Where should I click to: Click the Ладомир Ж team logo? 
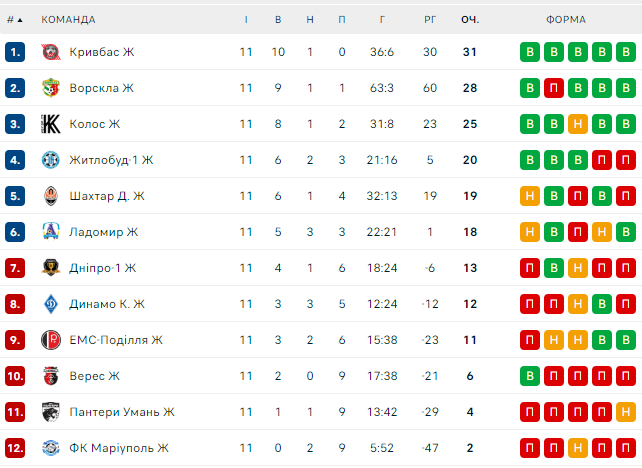(x=51, y=232)
